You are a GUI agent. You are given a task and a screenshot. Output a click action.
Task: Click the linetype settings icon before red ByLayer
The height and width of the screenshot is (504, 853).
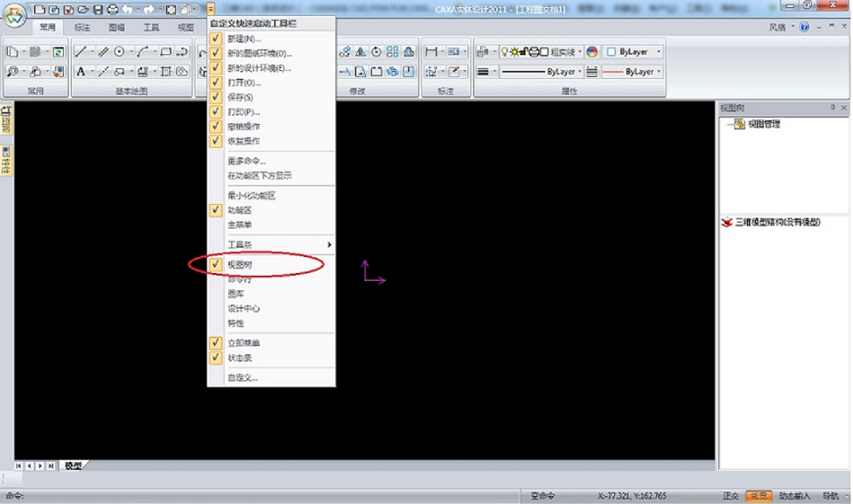[592, 71]
